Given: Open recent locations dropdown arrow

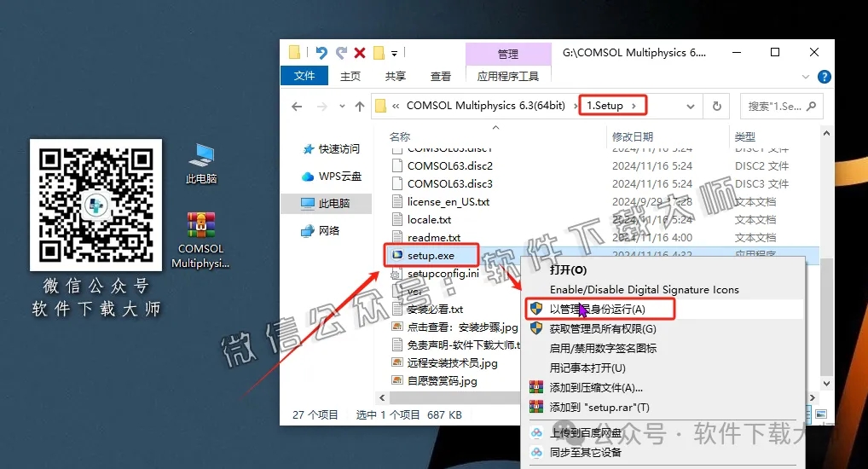Looking at the screenshot, I should coord(342,107).
